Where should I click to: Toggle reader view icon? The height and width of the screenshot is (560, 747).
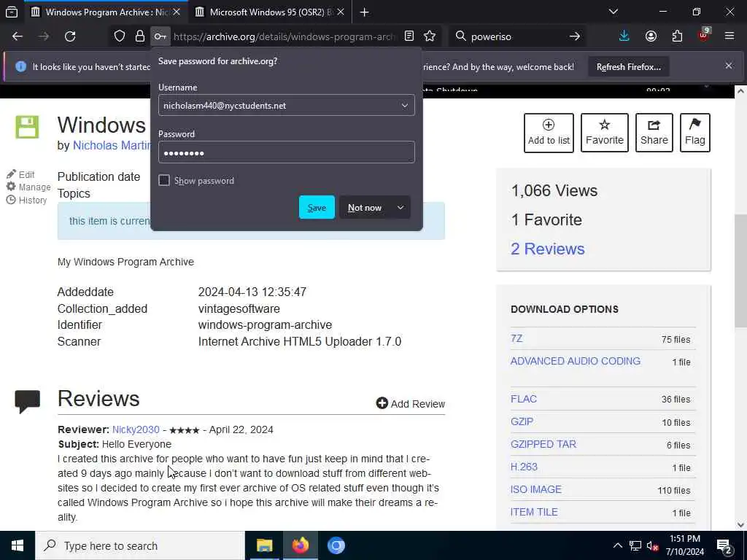click(x=409, y=36)
